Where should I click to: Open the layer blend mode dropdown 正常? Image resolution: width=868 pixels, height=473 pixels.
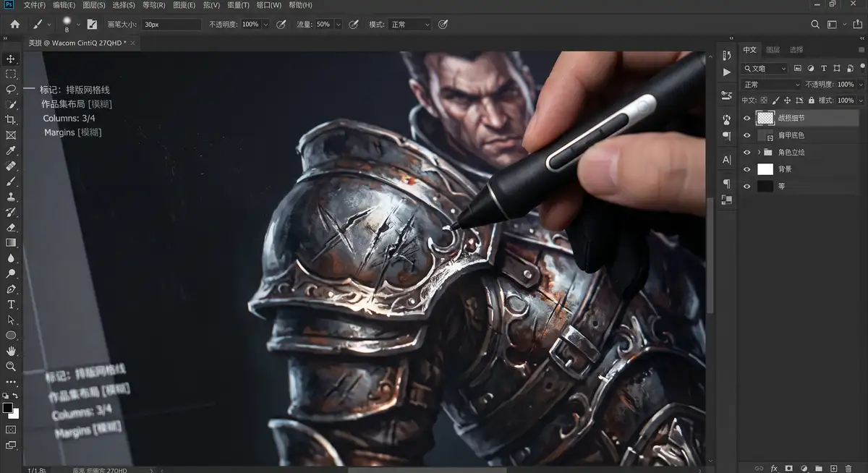[770, 85]
